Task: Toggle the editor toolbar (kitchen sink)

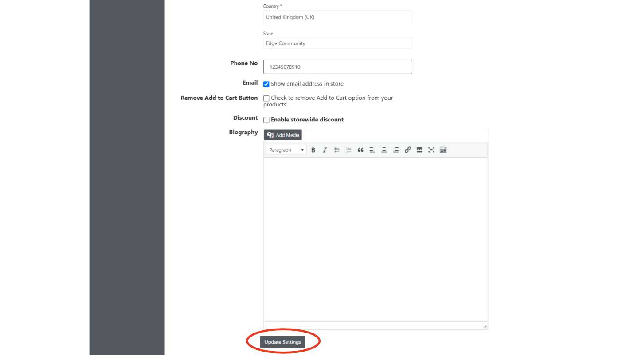Action: [443, 150]
